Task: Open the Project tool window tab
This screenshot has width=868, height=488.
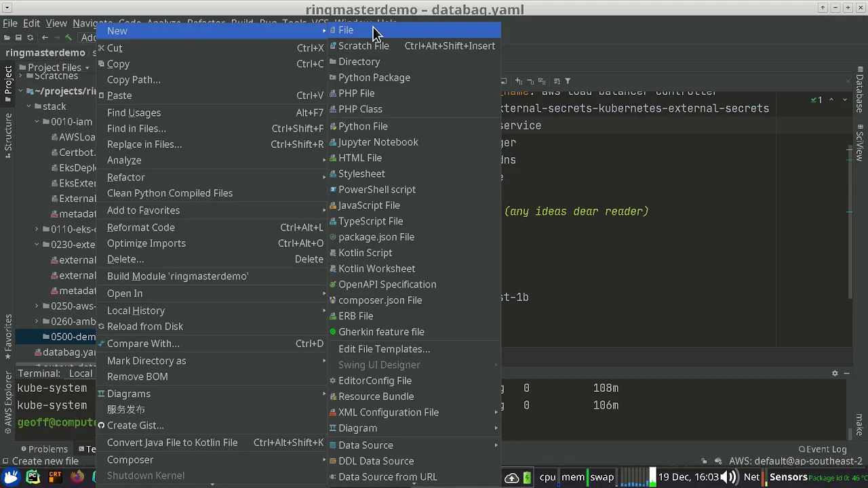Action: pyautogui.click(x=8, y=84)
